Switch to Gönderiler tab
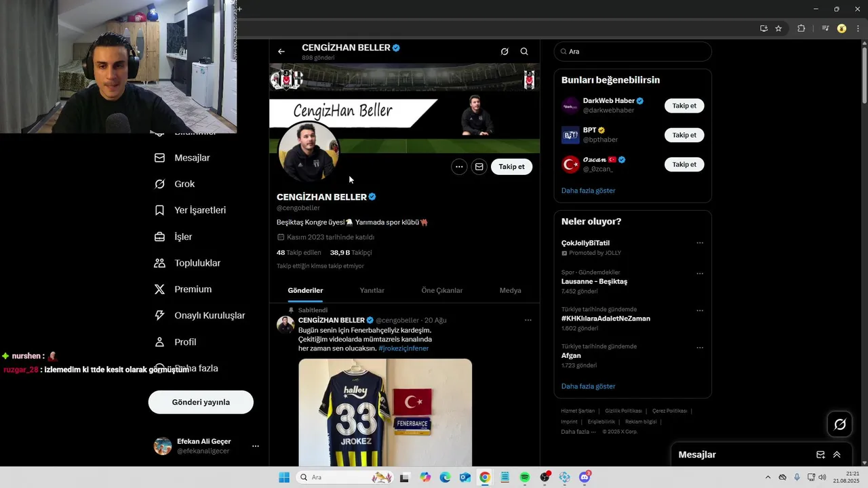Image resolution: width=868 pixels, height=488 pixels. coord(305,290)
